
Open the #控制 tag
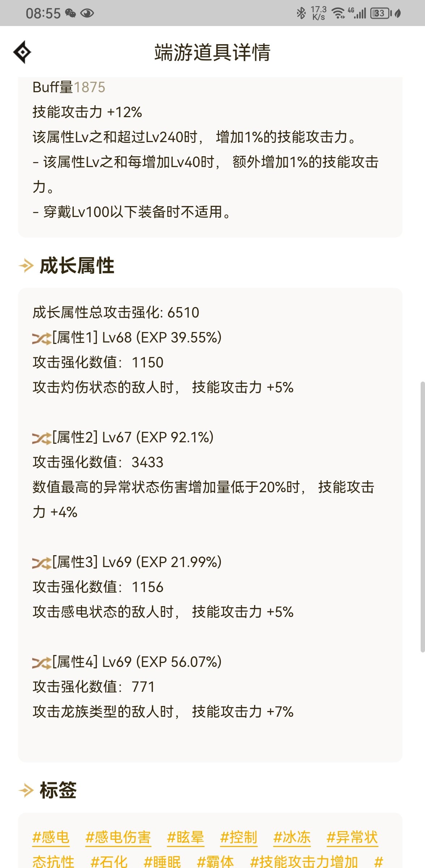(239, 837)
